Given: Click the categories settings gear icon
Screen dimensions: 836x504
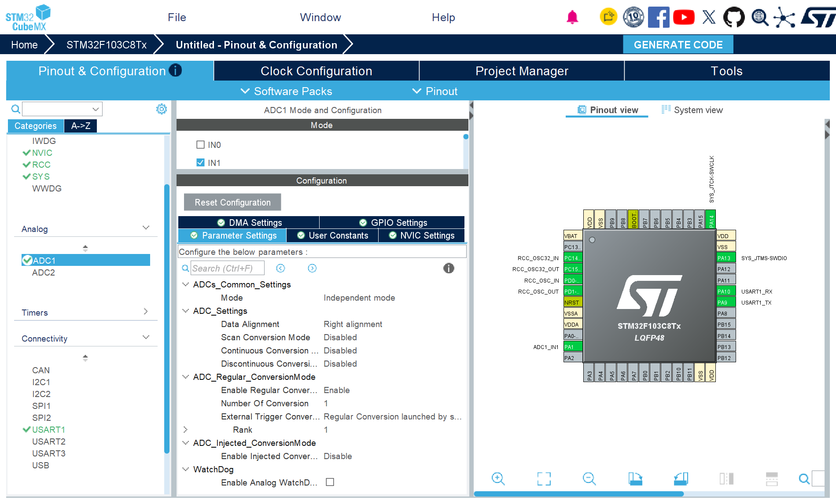Looking at the screenshot, I should 162,109.
